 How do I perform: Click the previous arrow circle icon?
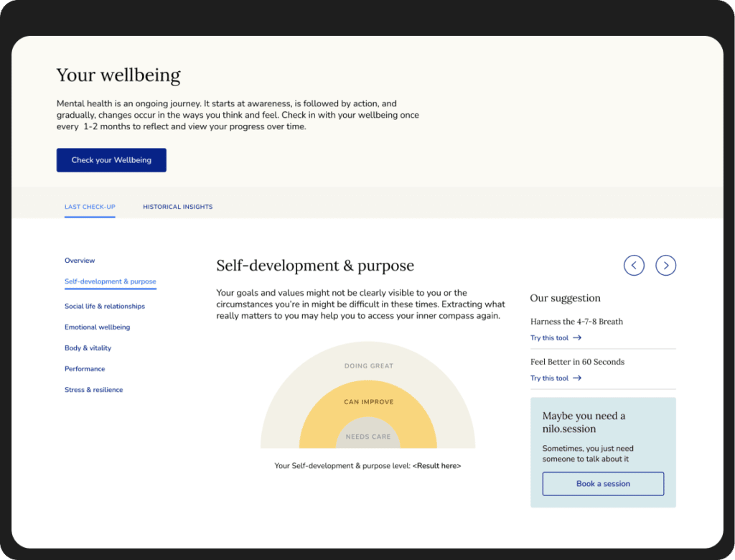pyautogui.click(x=634, y=266)
